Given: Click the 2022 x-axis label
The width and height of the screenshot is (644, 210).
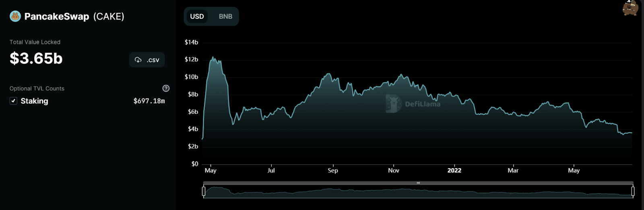Looking at the screenshot, I should coord(454,171).
